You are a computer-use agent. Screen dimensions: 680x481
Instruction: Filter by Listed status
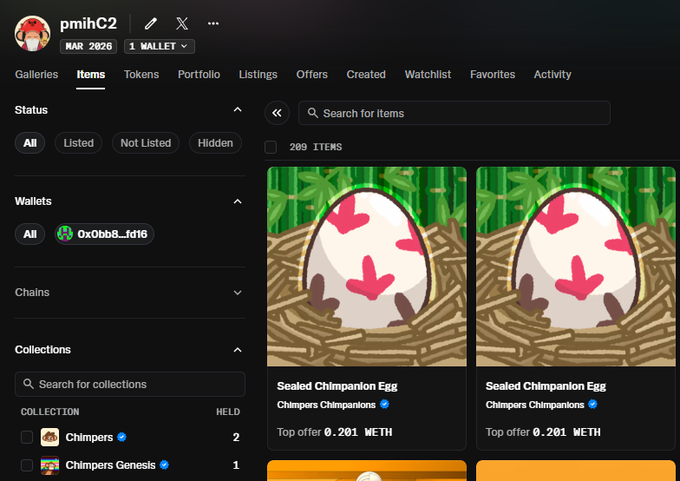click(x=78, y=143)
